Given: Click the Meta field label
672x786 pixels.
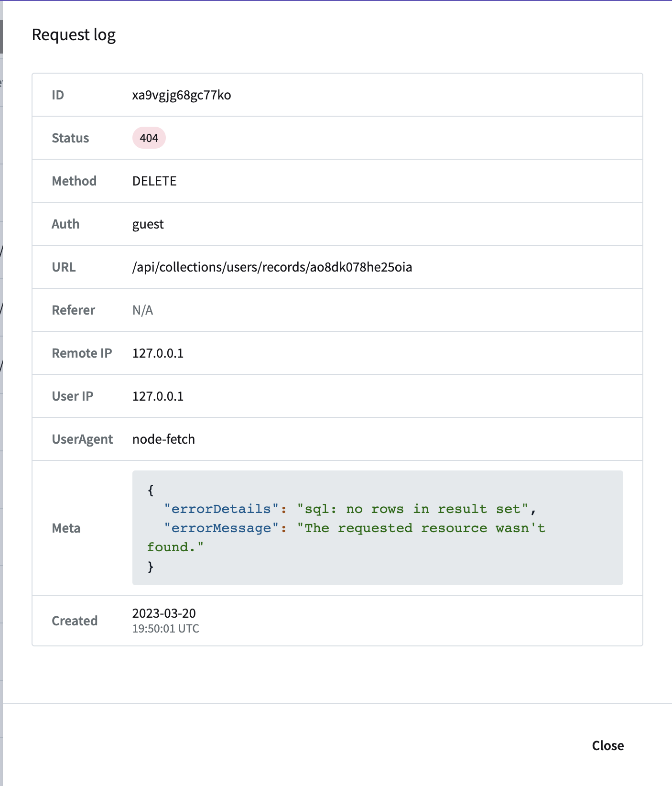Looking at the screenshot, I should coord(66,528).
